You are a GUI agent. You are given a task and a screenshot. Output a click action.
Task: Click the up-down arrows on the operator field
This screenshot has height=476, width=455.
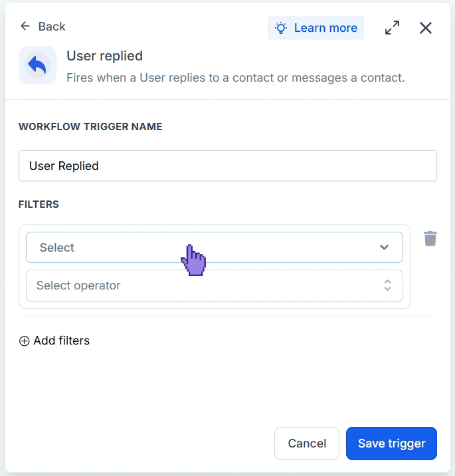[x=387, y=285]
